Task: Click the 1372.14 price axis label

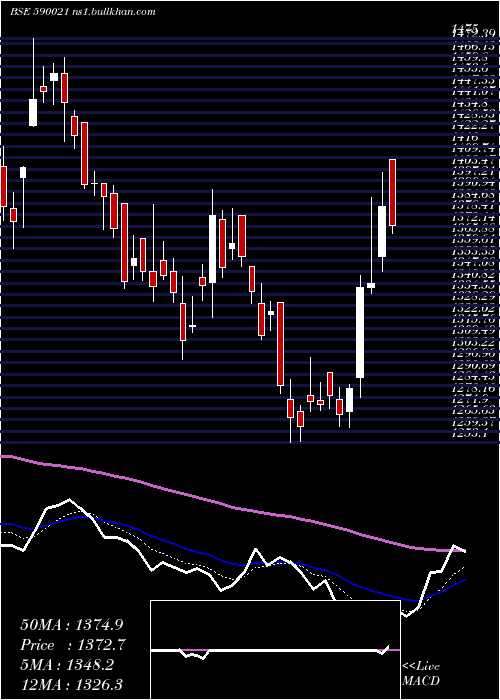Action: [473, 219]
